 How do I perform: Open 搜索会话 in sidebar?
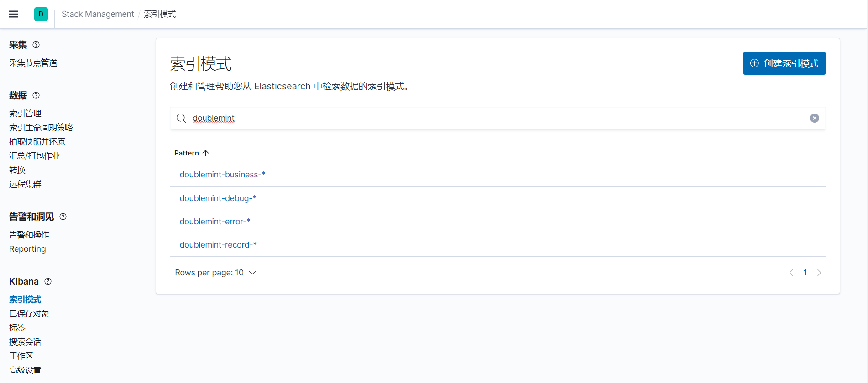coord(25,342)
